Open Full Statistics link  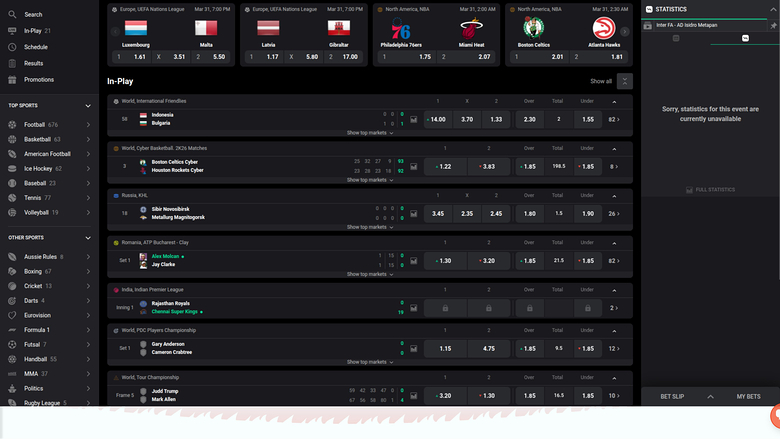[710, 190]
